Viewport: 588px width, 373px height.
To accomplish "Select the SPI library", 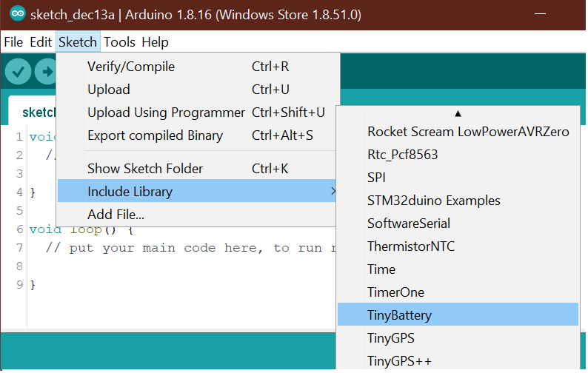I will click(458, 178).
